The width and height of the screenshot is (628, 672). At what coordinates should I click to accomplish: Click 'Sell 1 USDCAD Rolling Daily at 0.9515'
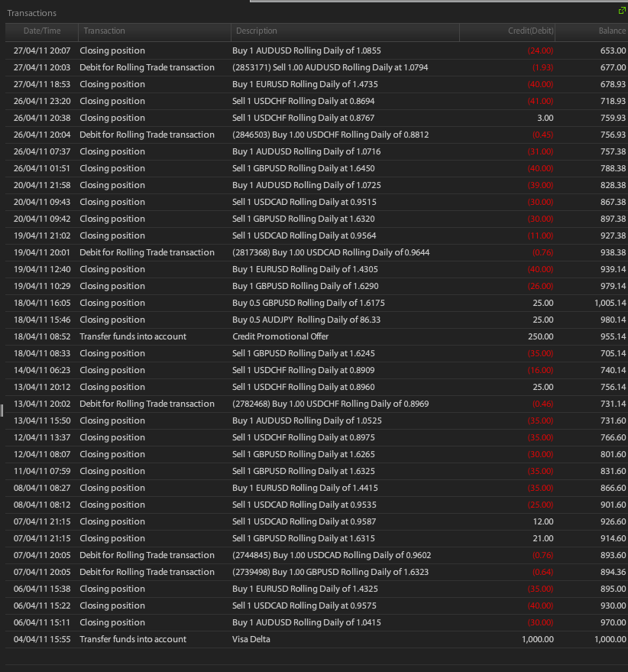click(x=304, y=202)
